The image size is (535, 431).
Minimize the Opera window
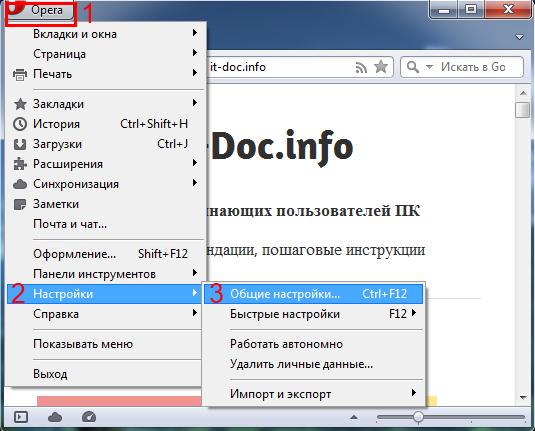(444, 10)
